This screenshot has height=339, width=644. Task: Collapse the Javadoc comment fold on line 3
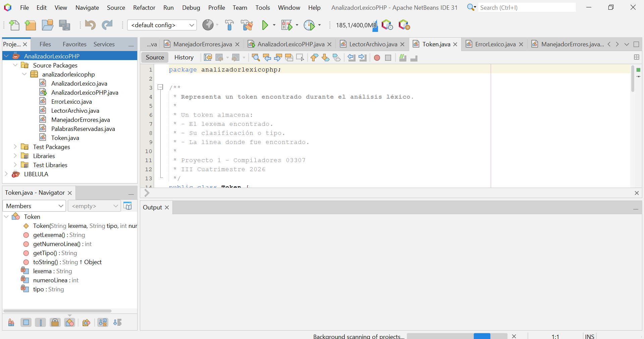[x=161, y=87]
